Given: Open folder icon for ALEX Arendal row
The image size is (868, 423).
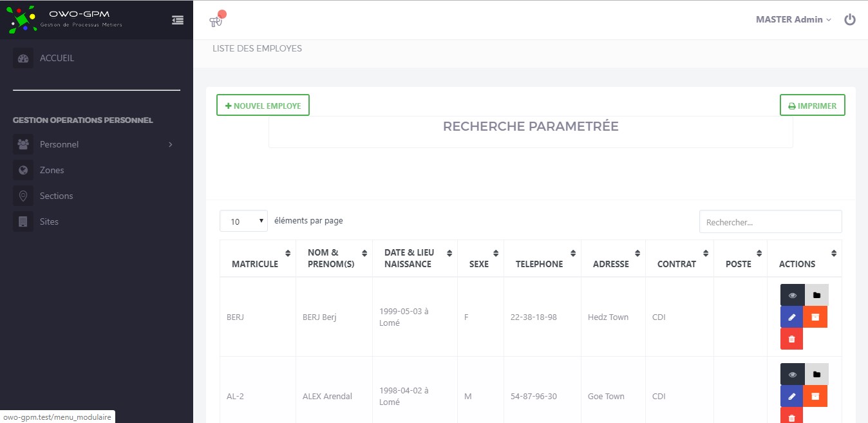Looking at the screenshot, I should pos(816,374).
